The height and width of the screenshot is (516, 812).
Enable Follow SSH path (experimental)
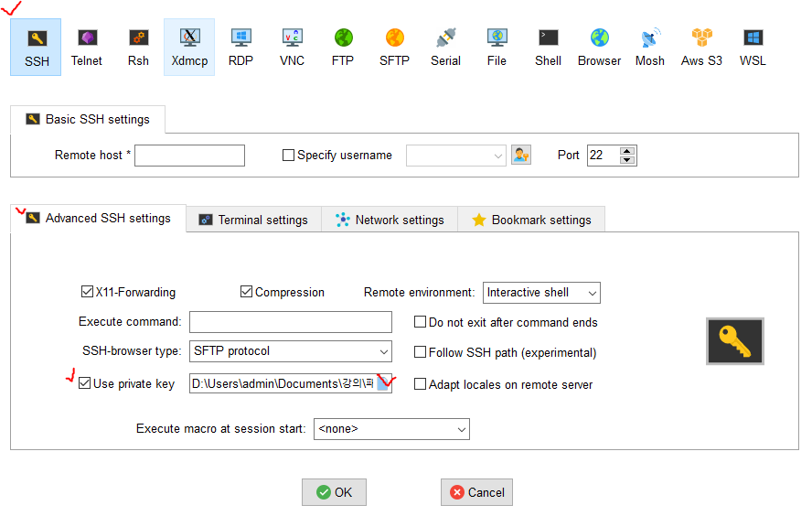tap(420, 351)
